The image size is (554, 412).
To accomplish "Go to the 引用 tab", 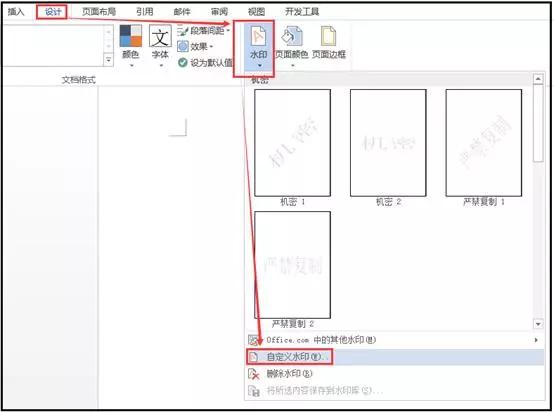I will pos(145,12).
